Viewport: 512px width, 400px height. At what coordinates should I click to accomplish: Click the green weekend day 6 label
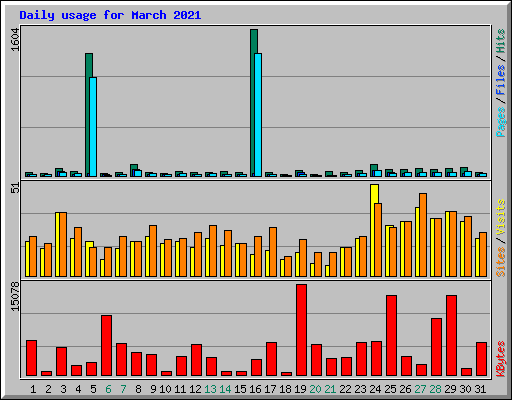click(x=108, y=389)
